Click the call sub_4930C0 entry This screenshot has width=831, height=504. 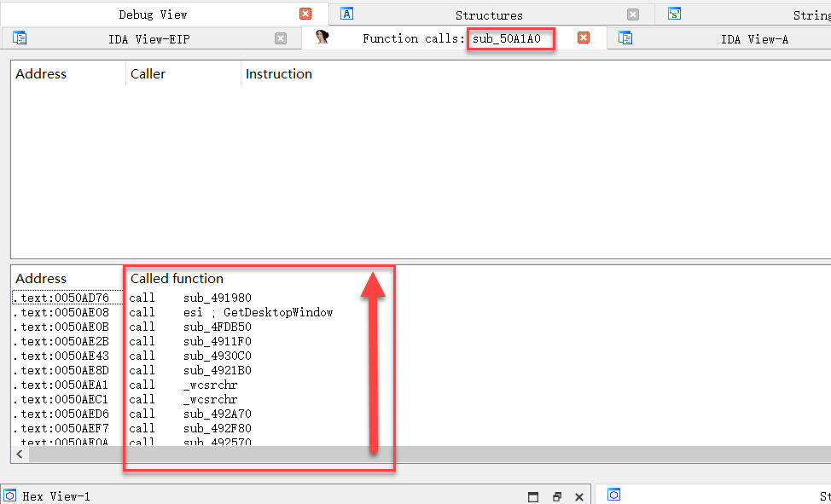pos(190,356)
